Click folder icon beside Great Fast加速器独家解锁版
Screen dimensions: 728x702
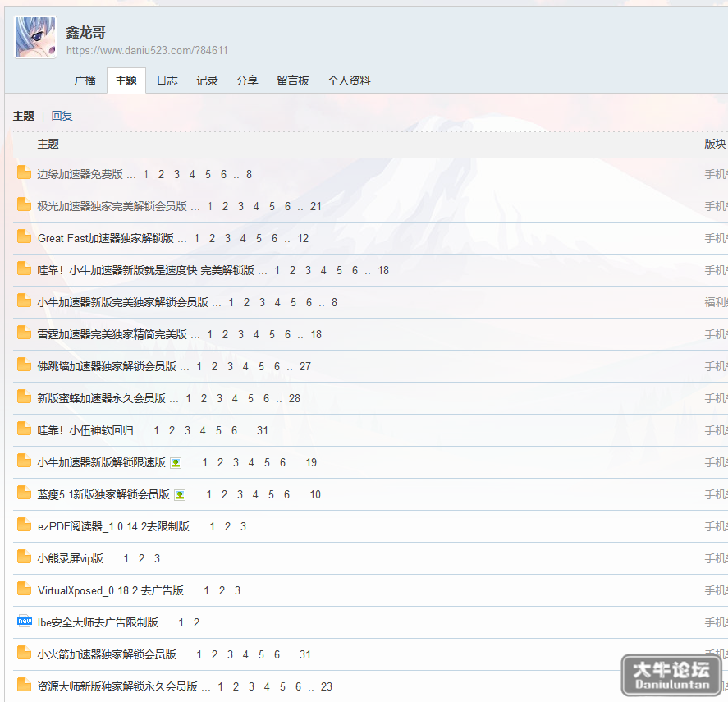coord(24,236)
